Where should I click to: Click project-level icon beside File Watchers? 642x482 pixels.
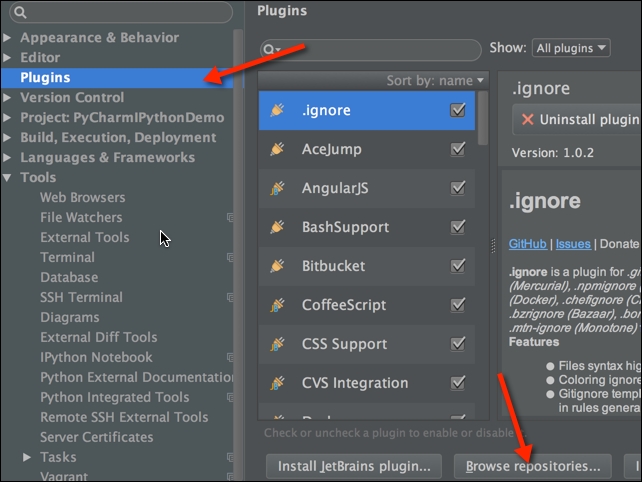click(x=231, y=217)
